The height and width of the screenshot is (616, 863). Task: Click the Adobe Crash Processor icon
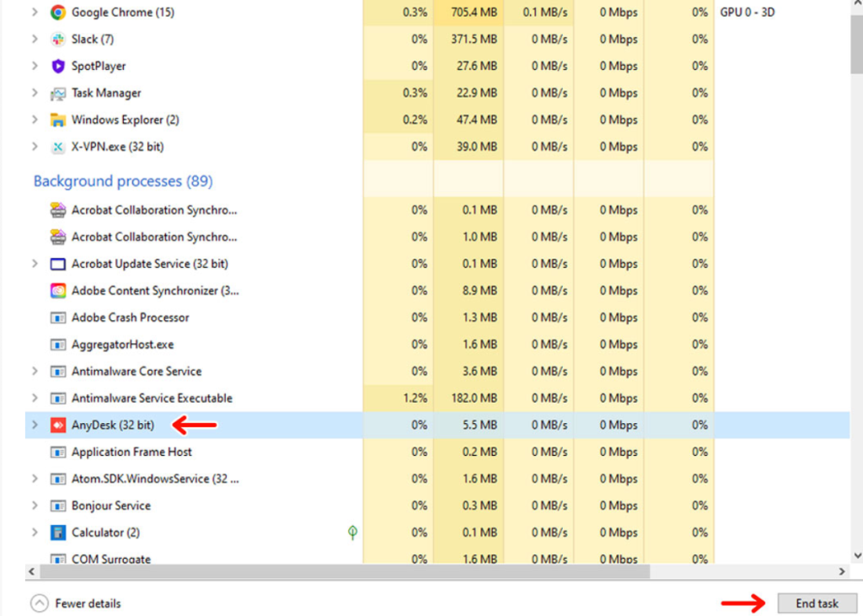(58, 318)
